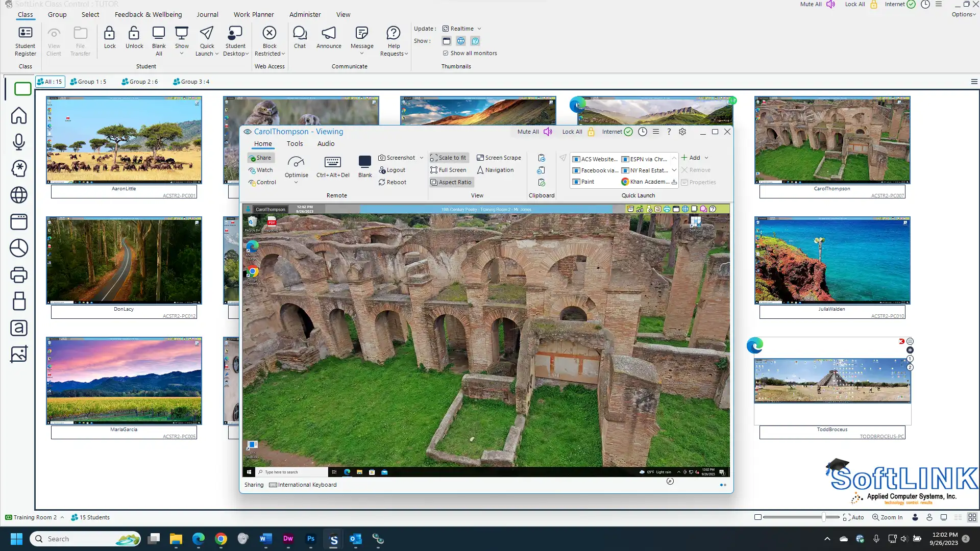This screenshot has width=980, height=551.
Task: Select Share mode in Viewing window
Action: tap(260, 158)
